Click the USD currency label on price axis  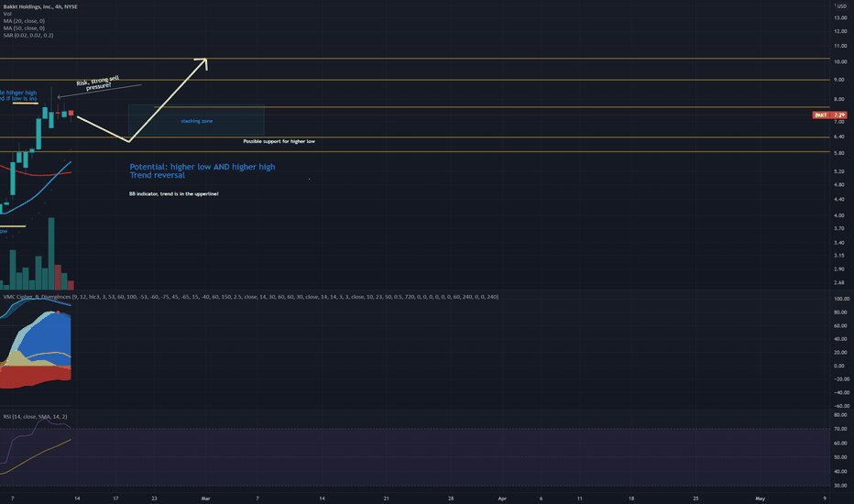coord(841,6)
